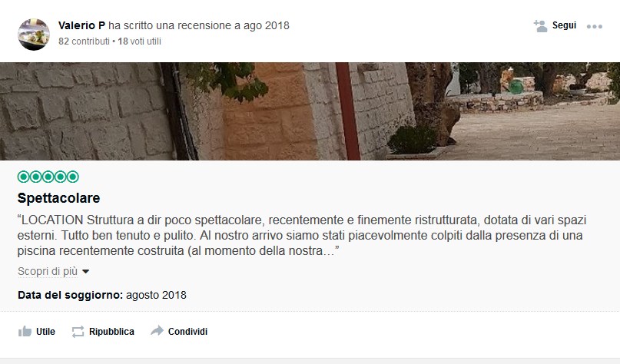Click the 82 contributi count

click(84, 41)
